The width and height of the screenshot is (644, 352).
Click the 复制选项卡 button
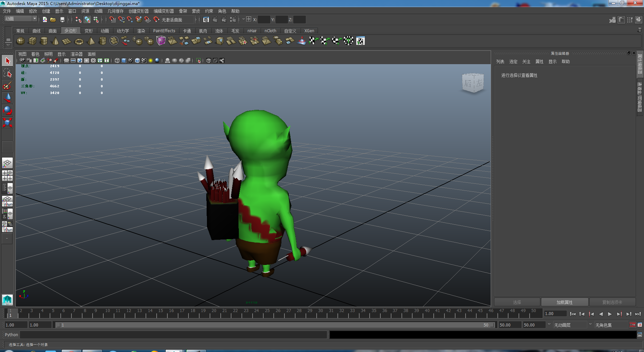click(x=612, y=302)
